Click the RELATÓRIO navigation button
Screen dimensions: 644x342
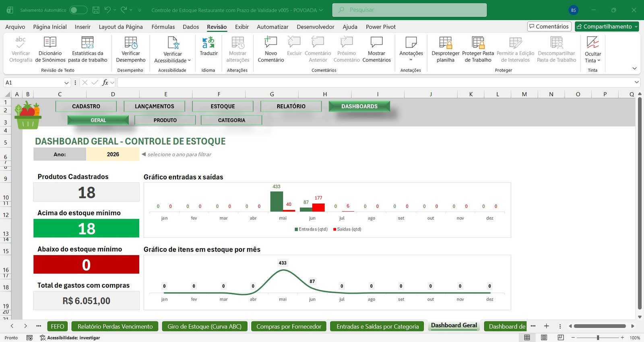coord(291,106)
